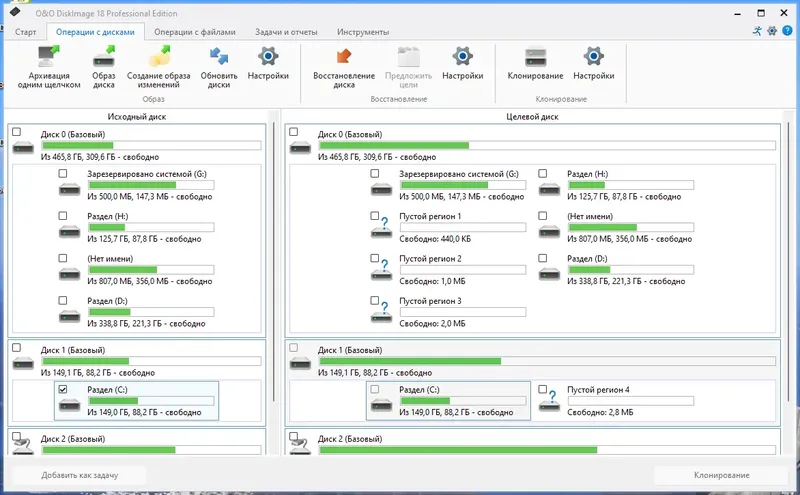Open the blue help question mark icon

tap(787, 31)
